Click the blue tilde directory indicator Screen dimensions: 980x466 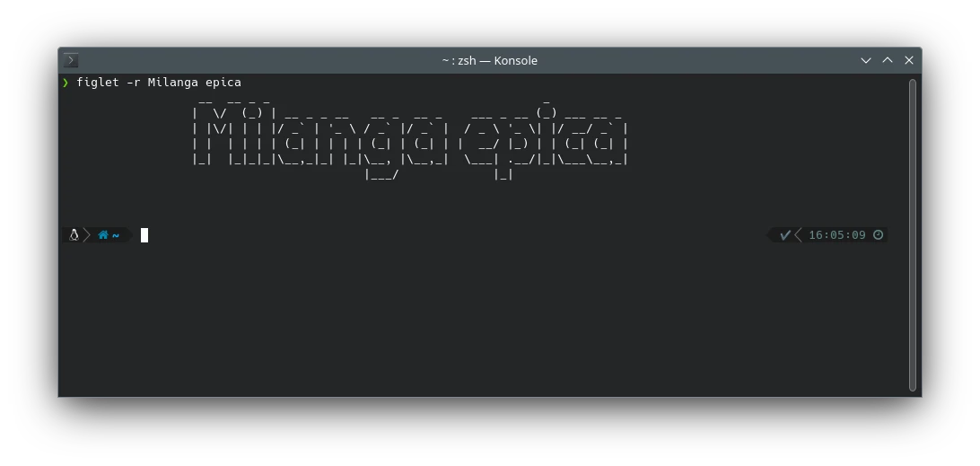[x=116, y=235]
